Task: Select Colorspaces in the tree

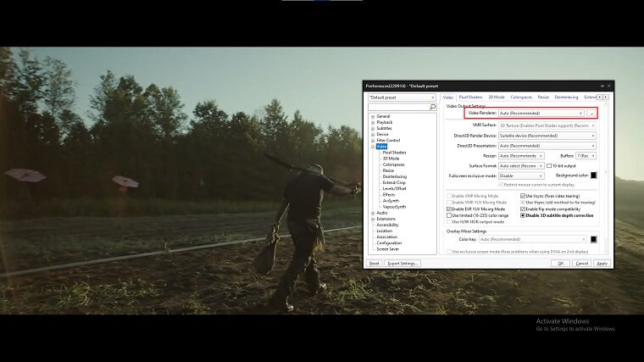Action: click(393, 164)
